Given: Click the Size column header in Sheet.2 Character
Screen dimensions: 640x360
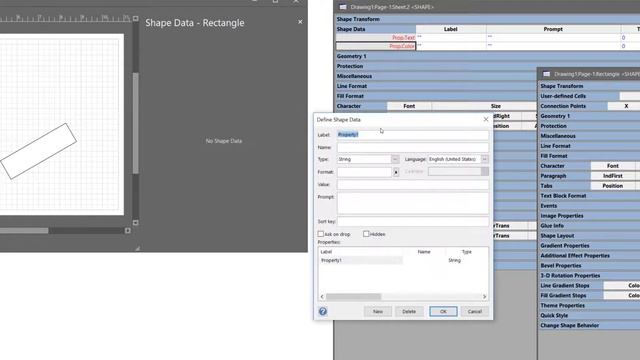Looking at the screenshot, I should coord(496,106).
